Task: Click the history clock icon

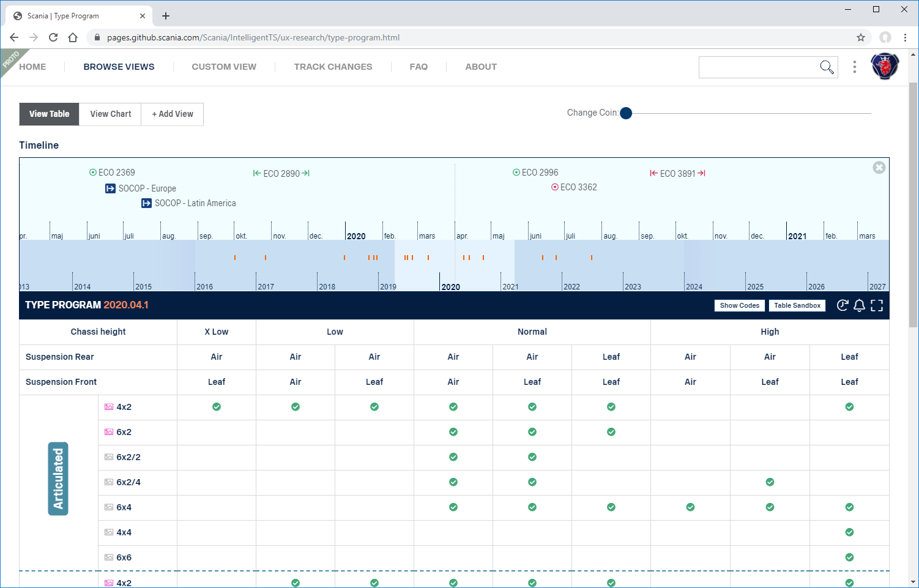Action: point(843,305)
